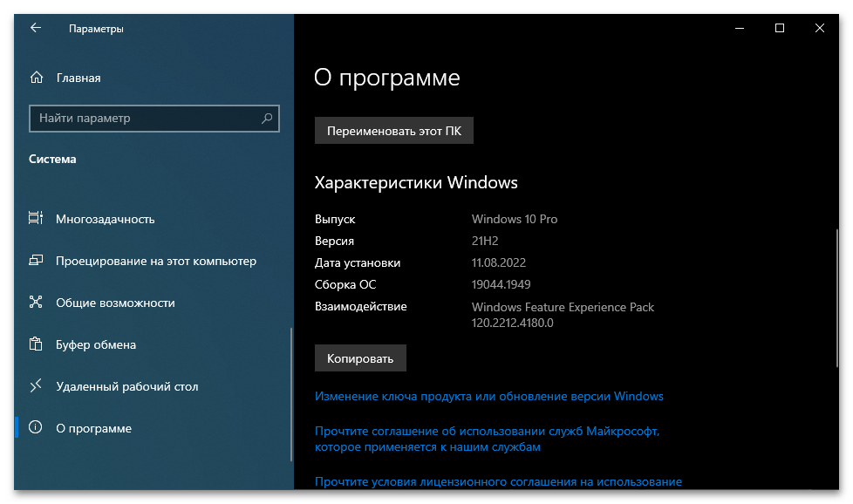853x504 pixels.
Task: Maximize the Параметры window
Action: [x=780, y=28]
